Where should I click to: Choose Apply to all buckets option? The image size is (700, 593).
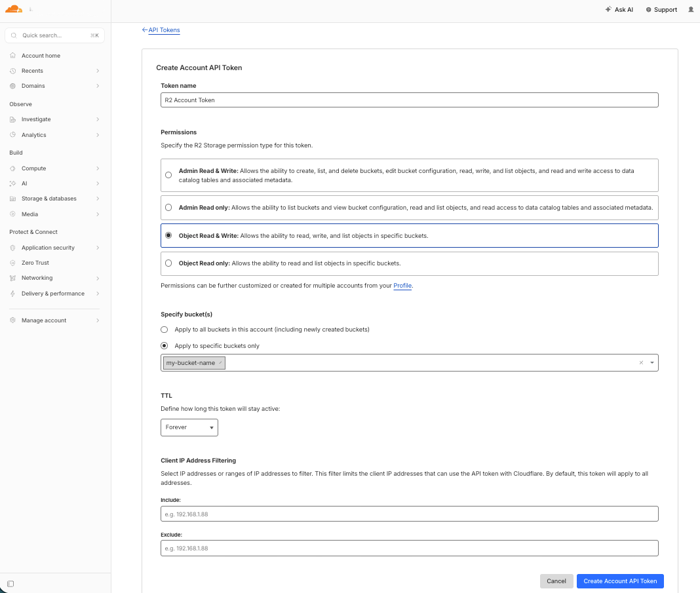click(165, 330)
